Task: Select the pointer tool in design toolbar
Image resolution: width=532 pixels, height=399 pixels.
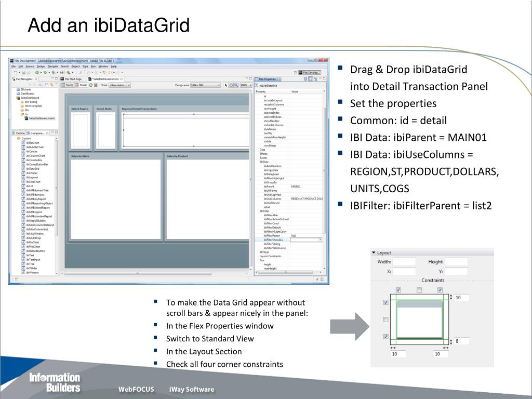Action: point(225,85)
